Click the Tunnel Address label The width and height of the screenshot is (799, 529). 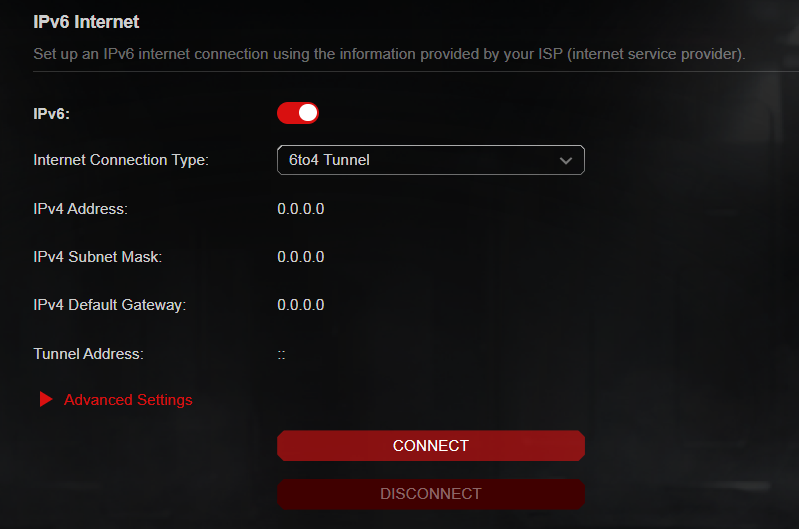89,353
